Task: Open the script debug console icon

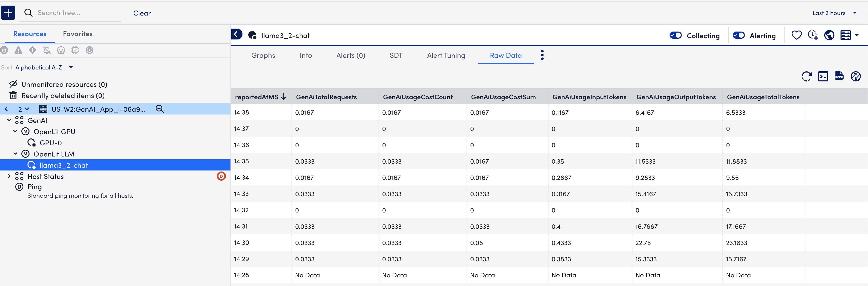Action: coord(823,77)
